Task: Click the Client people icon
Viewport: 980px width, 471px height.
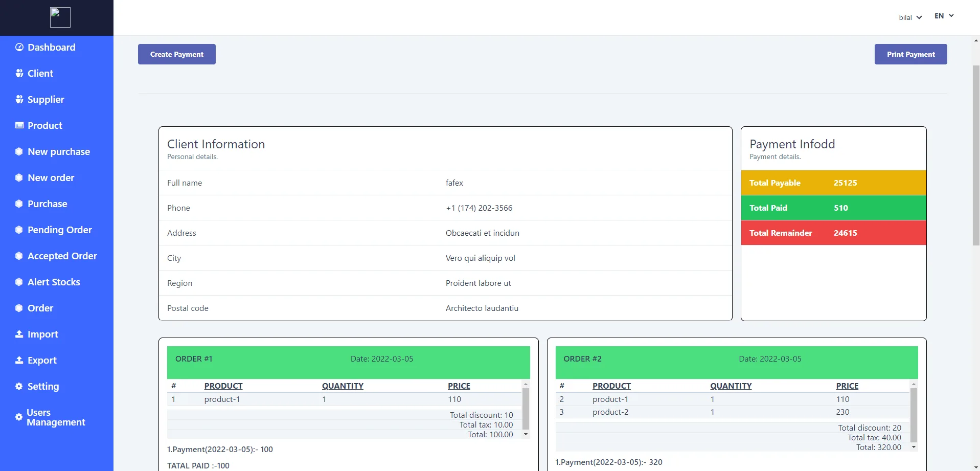Action: point(19,73)
